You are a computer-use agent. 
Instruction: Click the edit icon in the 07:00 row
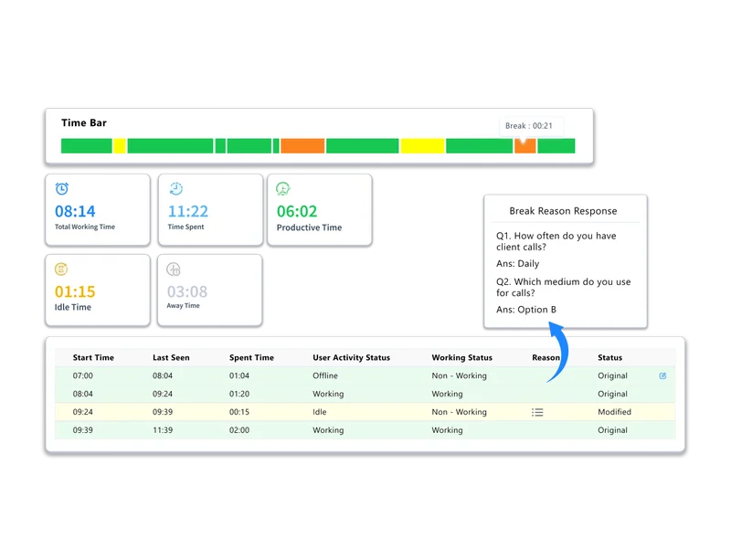[x=662, y=375]
